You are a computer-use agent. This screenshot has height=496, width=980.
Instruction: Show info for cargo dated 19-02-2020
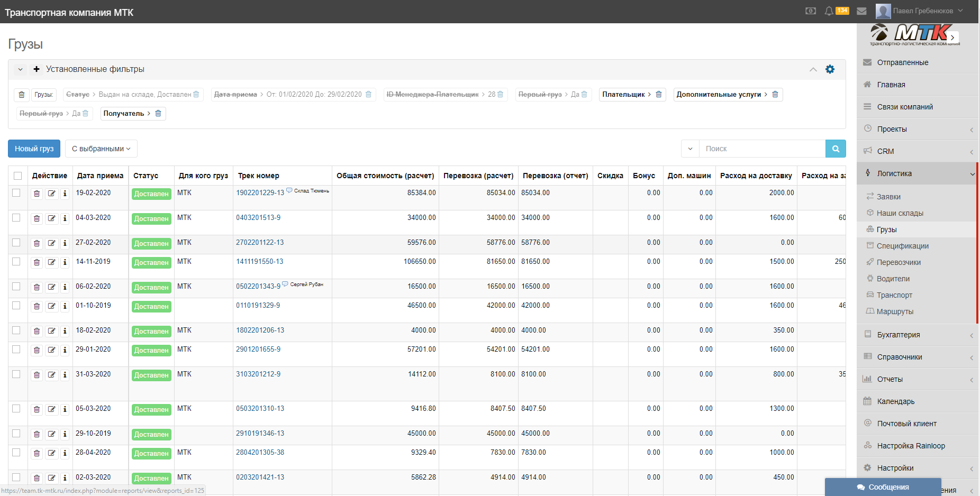click(65, 194)
